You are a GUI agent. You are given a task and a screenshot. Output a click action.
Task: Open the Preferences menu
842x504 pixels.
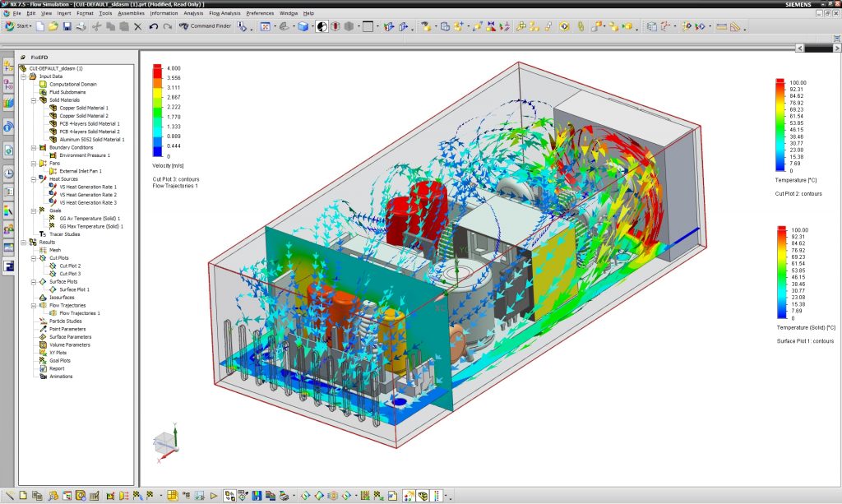click(x=260, y=14)
